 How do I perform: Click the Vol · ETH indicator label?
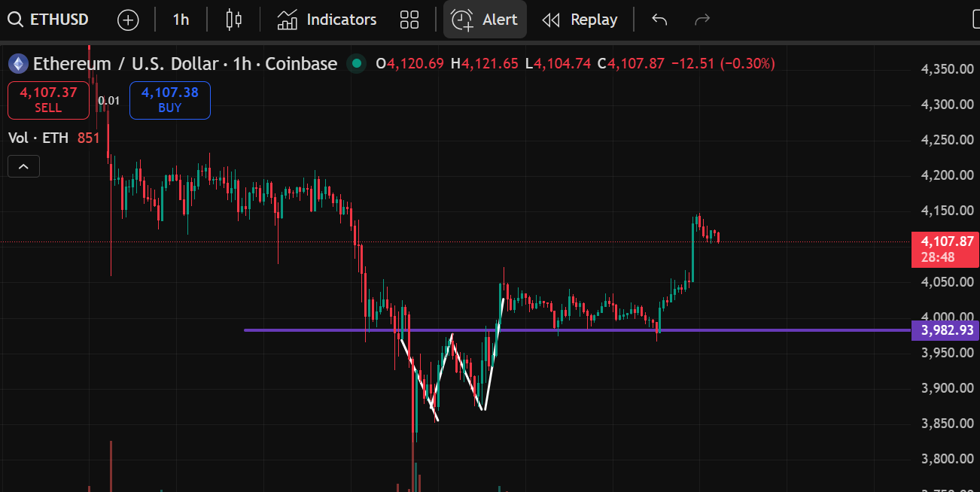(38, 138)
